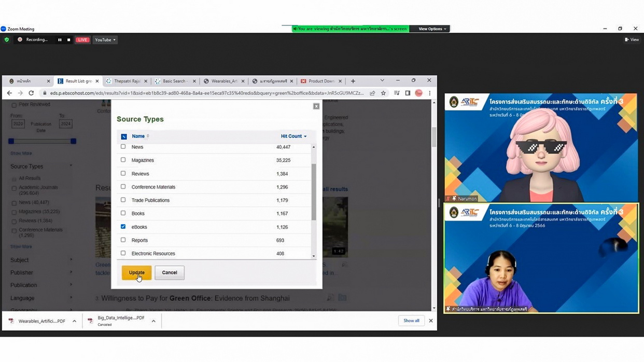This screenshot has height=362, width=644.
Task: Check the Reports source type
Action: point(123,240)
